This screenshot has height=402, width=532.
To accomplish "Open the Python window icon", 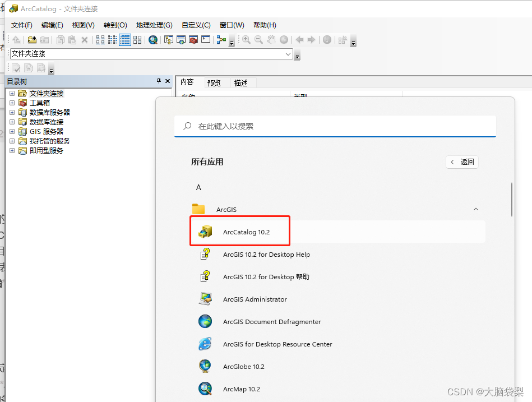I will (x=206, y=40).
